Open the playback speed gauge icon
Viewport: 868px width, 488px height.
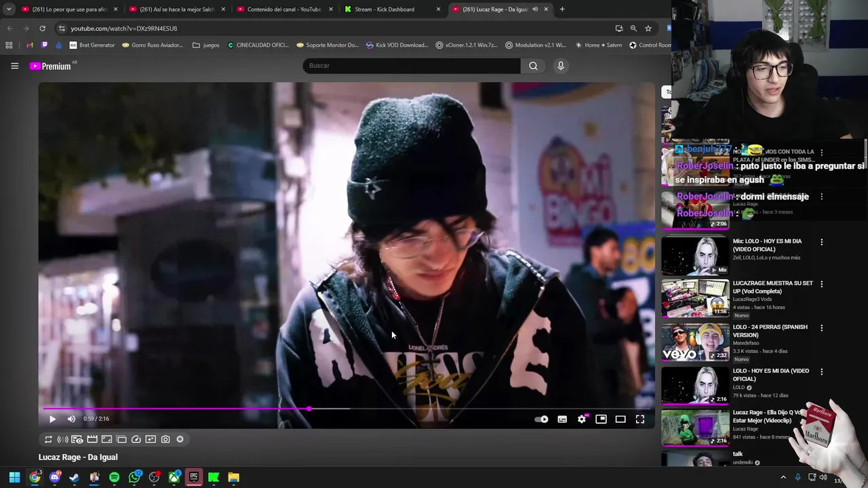136,439
